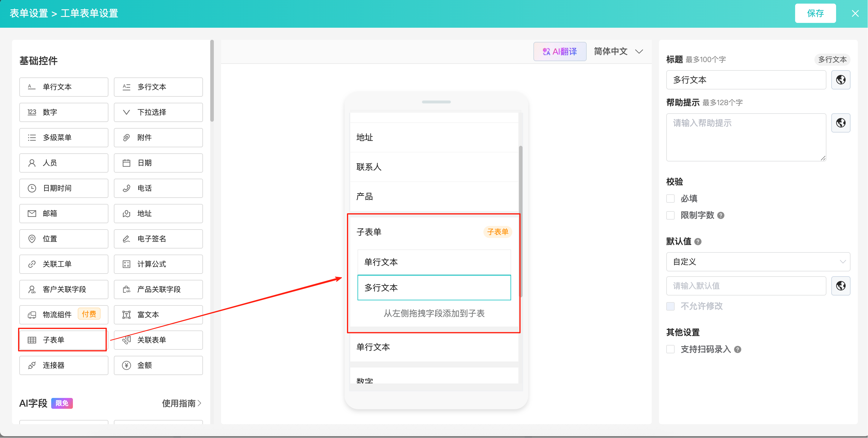Select the 电子签名 control

pos(158,239)
